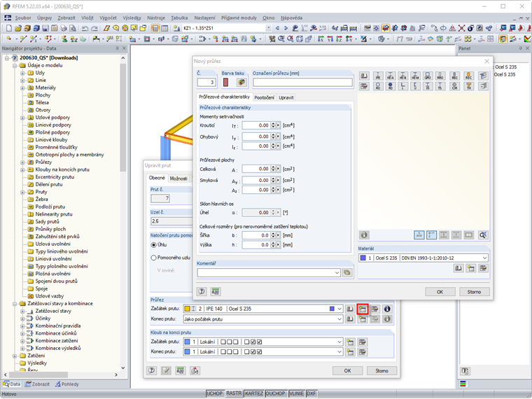
Task: Confirm Nový průřez dialog with OK
Action: coord(440,292)
